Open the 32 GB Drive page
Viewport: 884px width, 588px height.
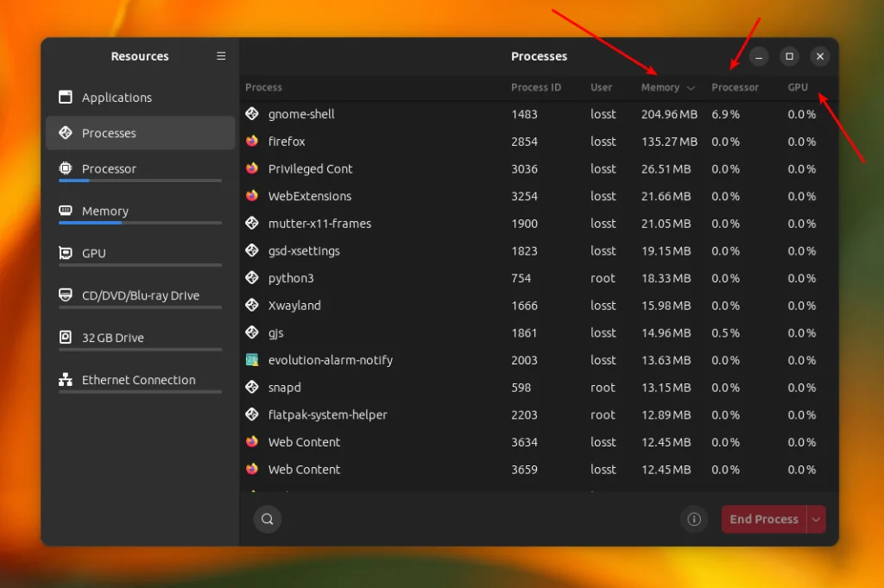pyautogui.click(x=141, y=338)
